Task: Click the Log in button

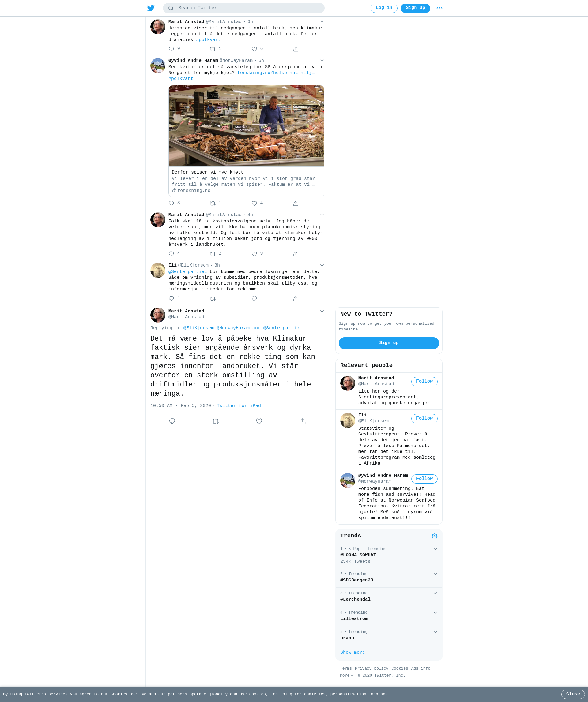Action: (x=384, y=8)
